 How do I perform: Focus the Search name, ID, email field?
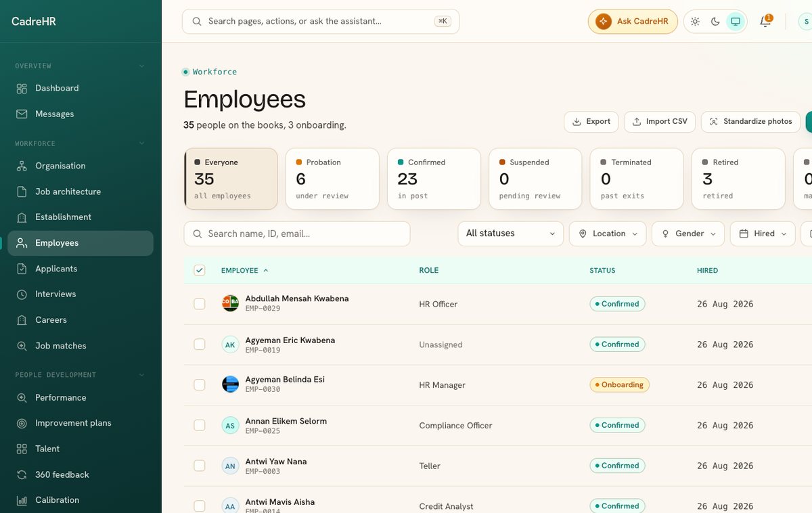[297, 233]
